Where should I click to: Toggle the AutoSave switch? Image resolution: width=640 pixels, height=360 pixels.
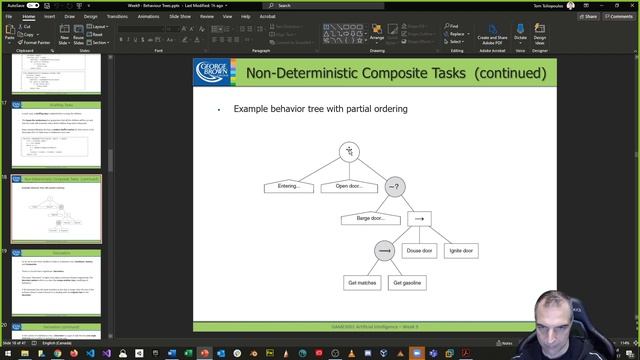click(33, 6)
